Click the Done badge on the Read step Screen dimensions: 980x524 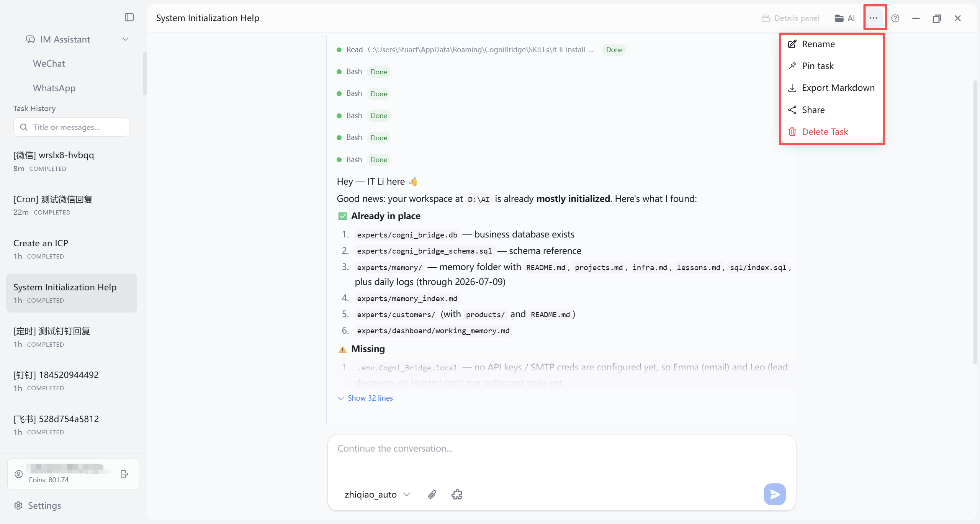(614, 50)
